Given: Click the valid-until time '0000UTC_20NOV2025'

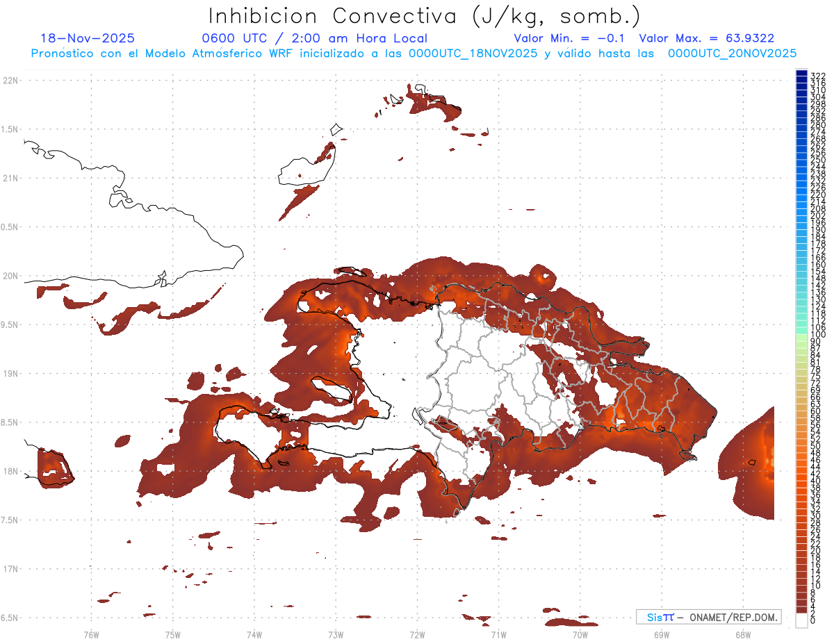Looking at the screenshot, I should (732, 53).
